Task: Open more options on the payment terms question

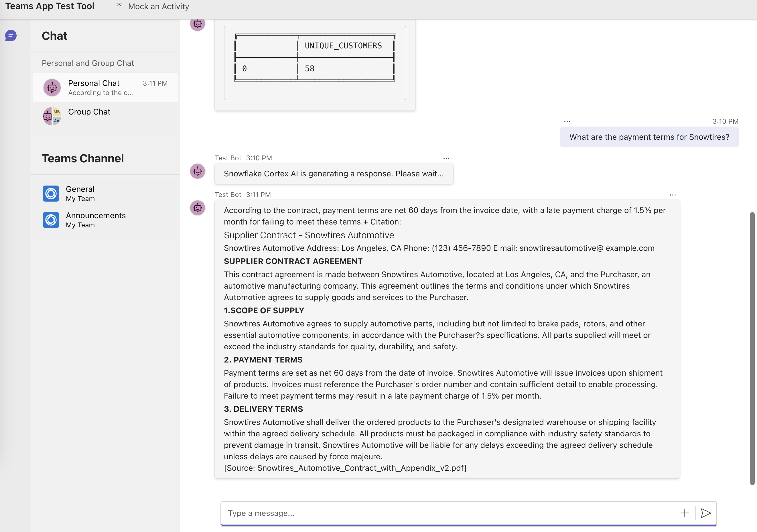Action: click(x=567, y=121)
